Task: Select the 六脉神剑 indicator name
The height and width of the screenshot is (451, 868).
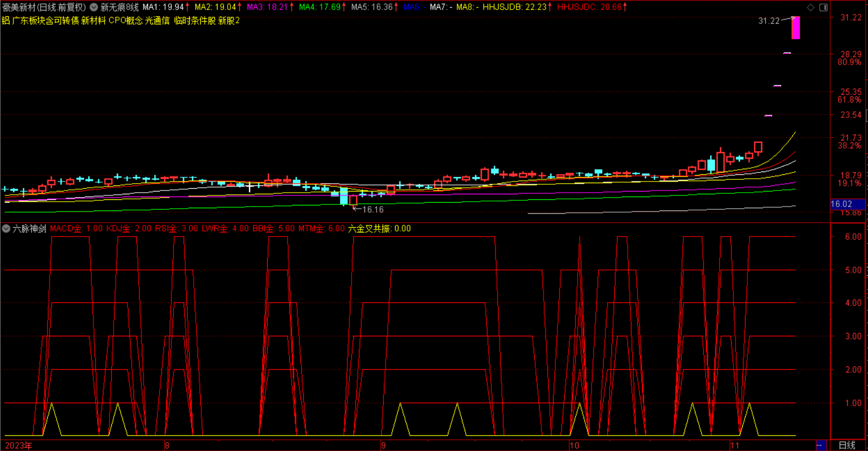Action: tap(30, 229)
